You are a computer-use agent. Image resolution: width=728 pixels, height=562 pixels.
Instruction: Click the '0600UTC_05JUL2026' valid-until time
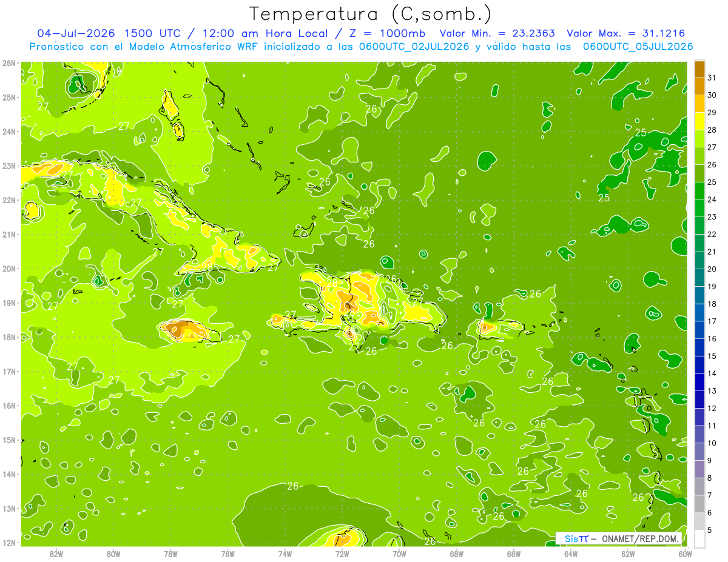tap(638, 46)
